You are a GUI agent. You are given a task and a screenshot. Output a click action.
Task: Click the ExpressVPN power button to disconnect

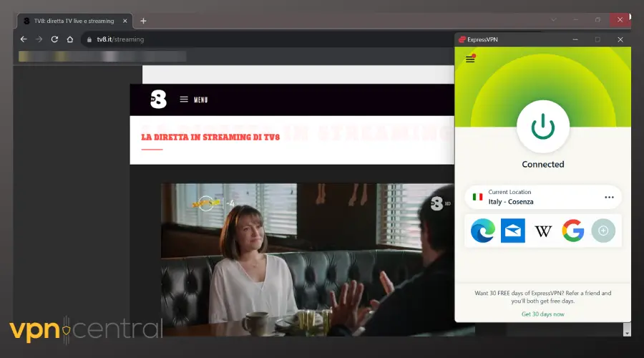[542, 127]
